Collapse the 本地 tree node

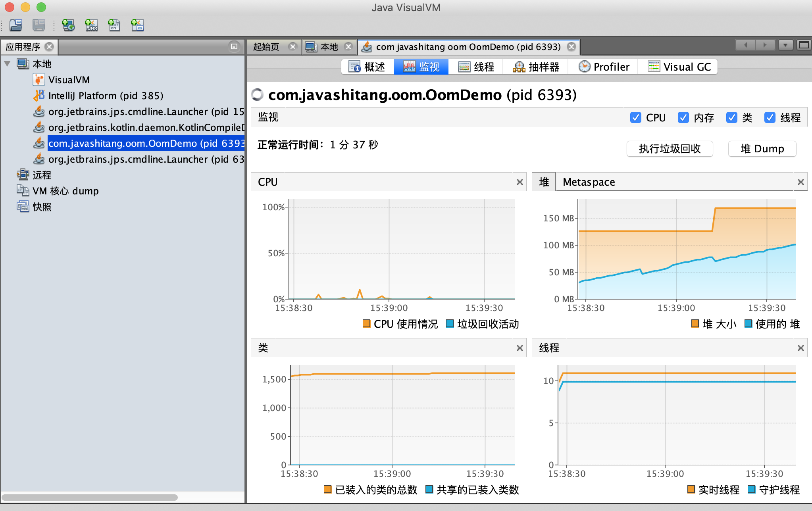click(x=7, y=63)
